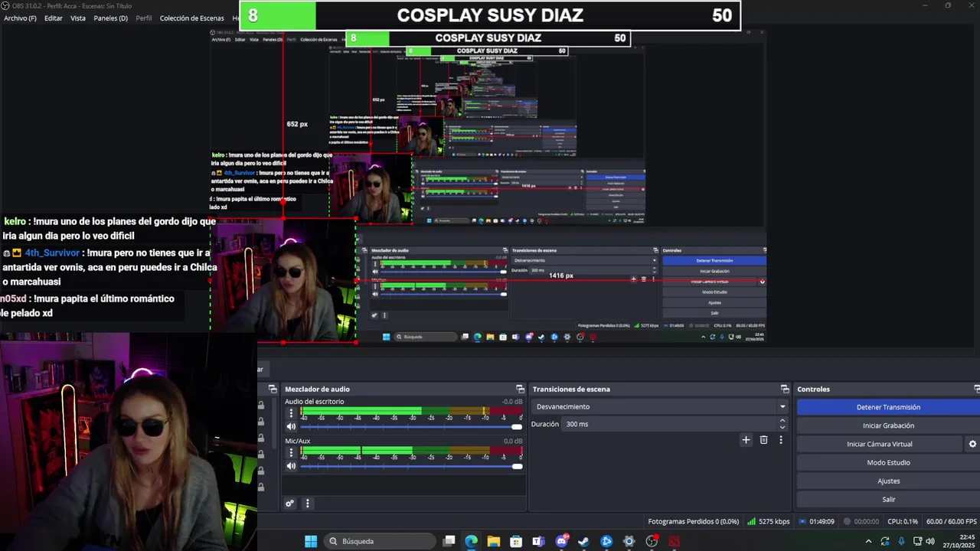Undock the Transiciones de escena panel
The image size is (980, 551).
click(784, 389)
